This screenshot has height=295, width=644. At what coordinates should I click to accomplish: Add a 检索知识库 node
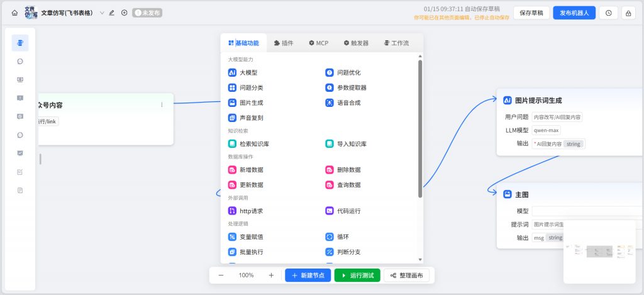[x=248, y=144]
